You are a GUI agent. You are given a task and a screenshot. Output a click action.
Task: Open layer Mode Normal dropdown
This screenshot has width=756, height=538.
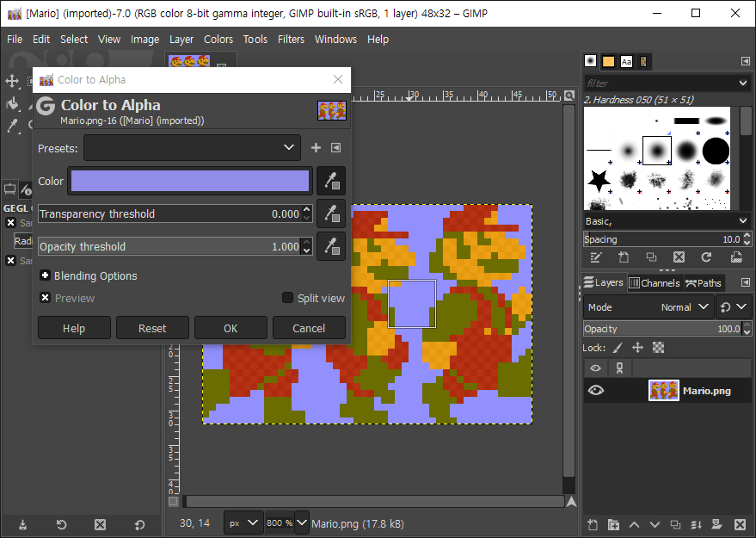(648, 307)
